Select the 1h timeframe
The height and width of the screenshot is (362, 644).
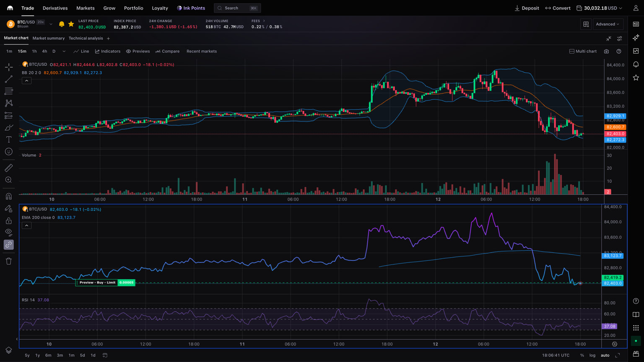click(x=34, y=51)
